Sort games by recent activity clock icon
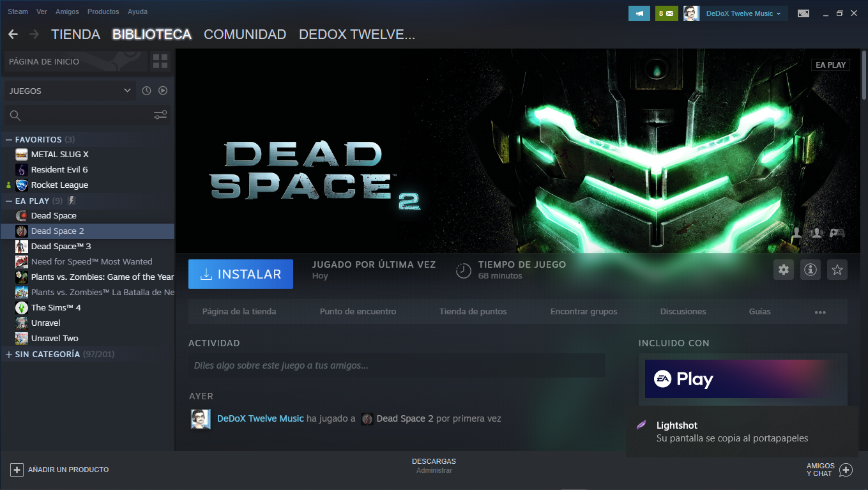868x490 pixels. (146, 91)
